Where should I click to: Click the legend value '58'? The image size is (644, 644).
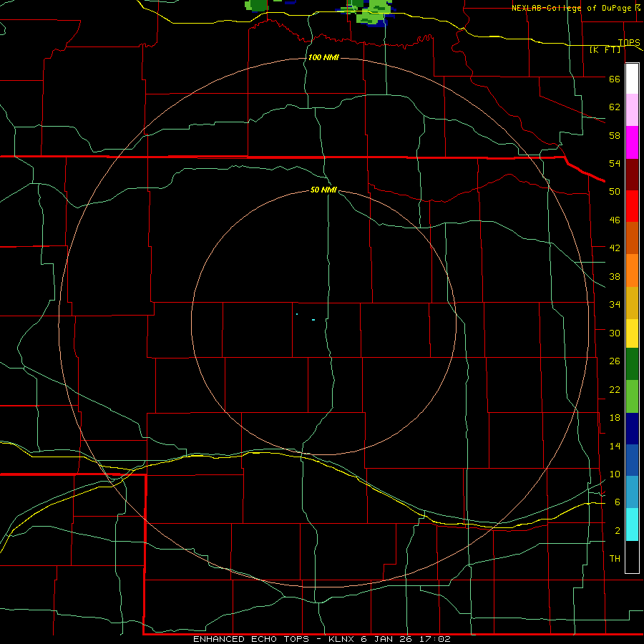pos(615,135)
